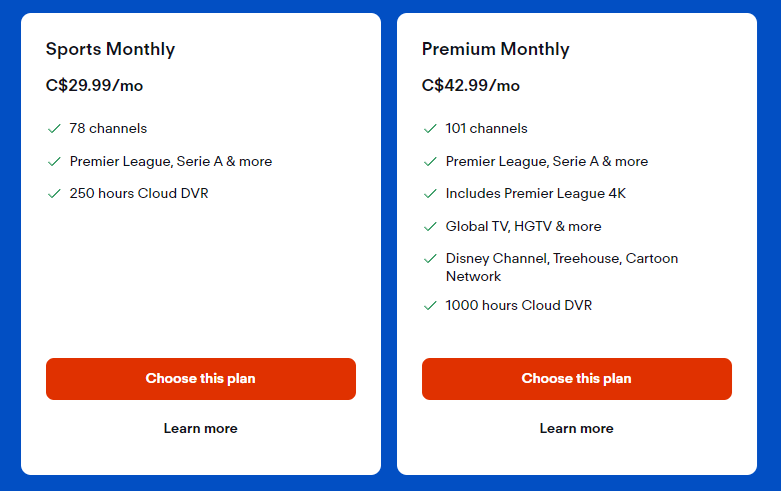This screenshot has width=781, height=491.
Task: Click the checkmark by Includes Premier League 4K
Action: point(430,194)
